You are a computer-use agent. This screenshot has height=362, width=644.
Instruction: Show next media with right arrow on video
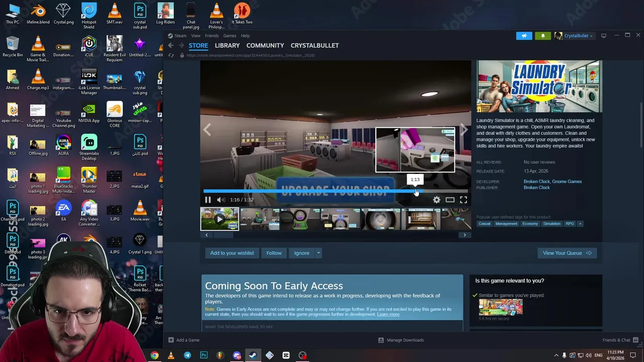click(464, 130)
